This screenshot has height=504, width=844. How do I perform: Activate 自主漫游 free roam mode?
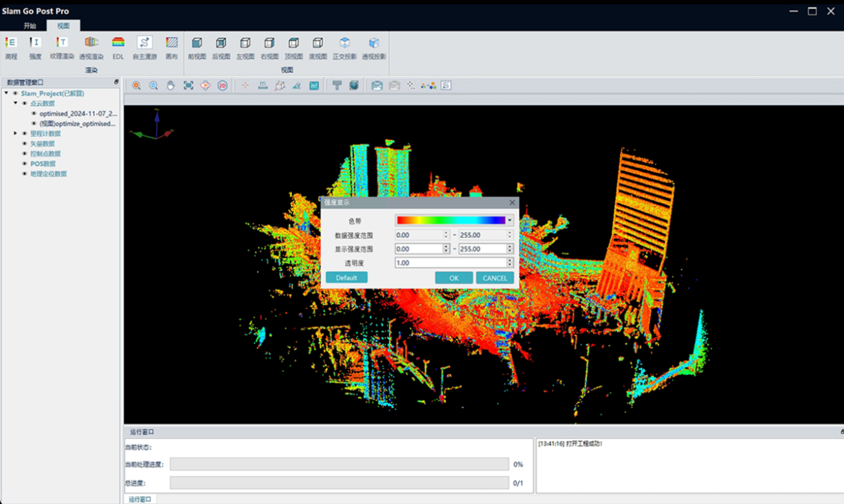145,44
